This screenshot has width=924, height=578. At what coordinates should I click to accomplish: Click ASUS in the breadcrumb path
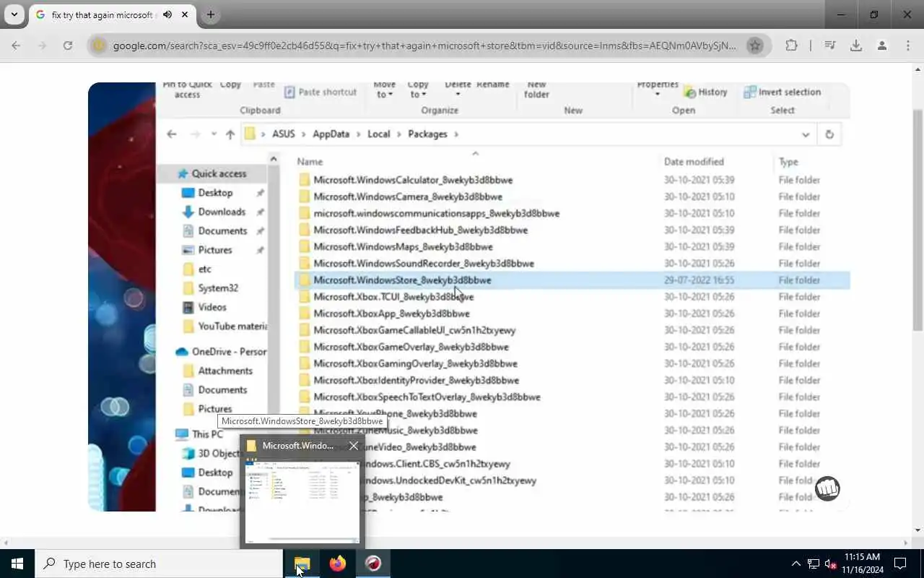284,134
